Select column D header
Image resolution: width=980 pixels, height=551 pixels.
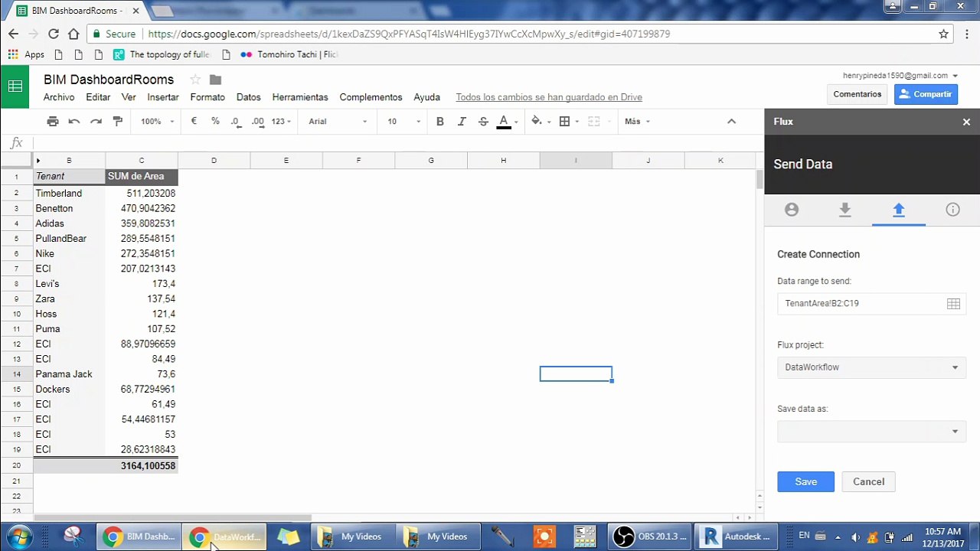pyautogui.click(x=214, y=161)
